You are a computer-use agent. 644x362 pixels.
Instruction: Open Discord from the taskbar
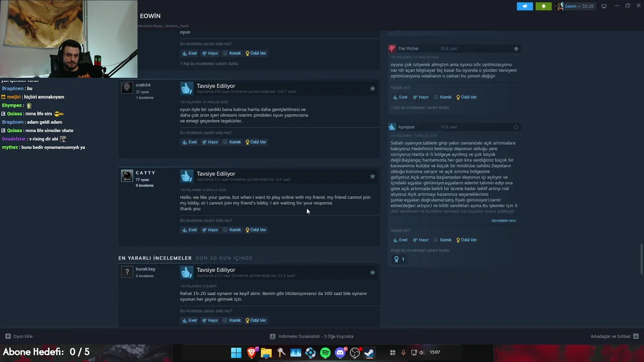[340, 352]
